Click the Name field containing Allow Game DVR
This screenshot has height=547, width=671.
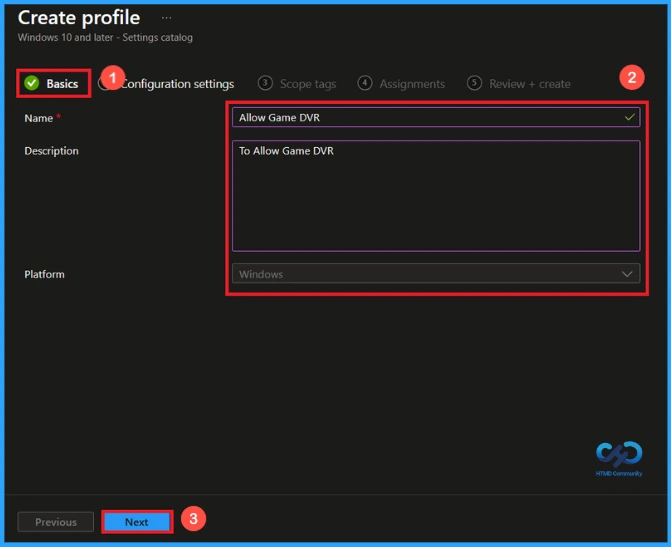[x=436, y=117]
